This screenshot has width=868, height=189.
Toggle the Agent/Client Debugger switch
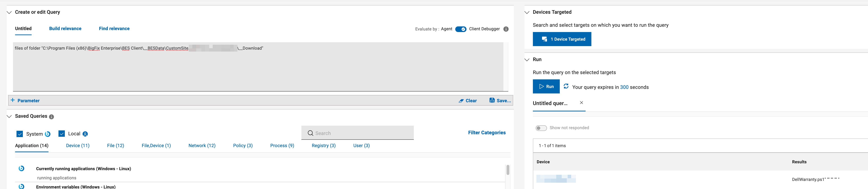click(x=461, y=29)
